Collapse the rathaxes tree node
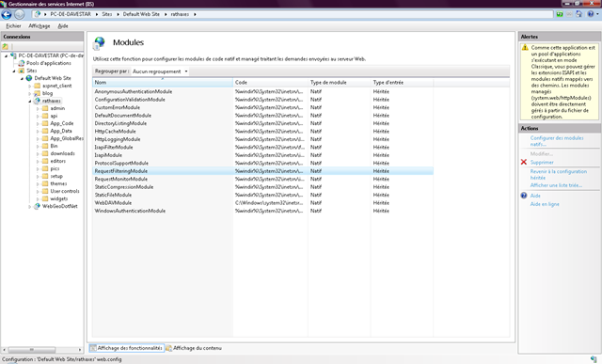Image resolution: width=602 pixels, height=364 pixels. [30, 101]
